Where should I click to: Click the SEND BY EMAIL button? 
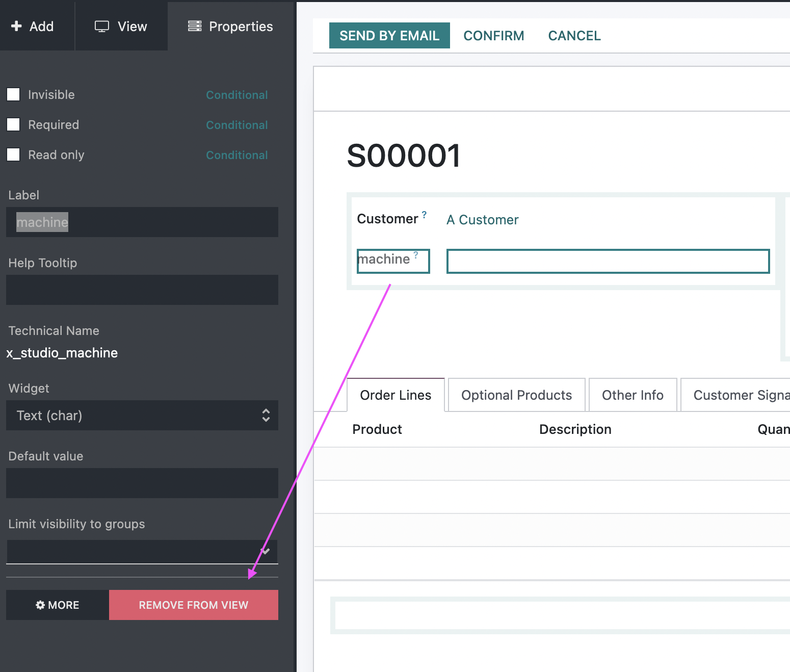[389, 36]
